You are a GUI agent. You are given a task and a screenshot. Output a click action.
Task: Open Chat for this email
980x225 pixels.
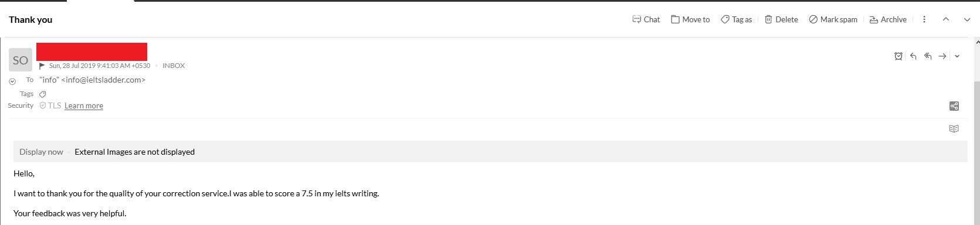point(646,19)
